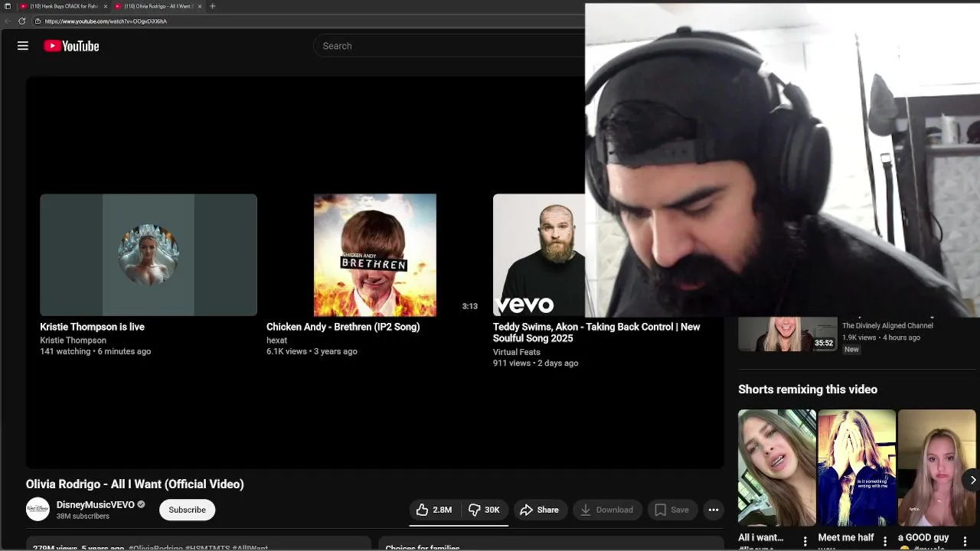Open the "Kristie Thompson is live" title

(92, 327)
